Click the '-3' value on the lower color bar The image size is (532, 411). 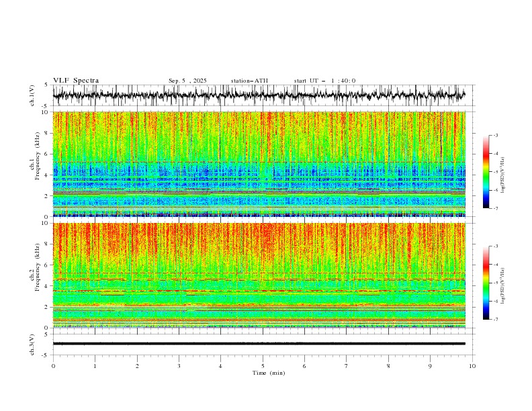(496, 246)
